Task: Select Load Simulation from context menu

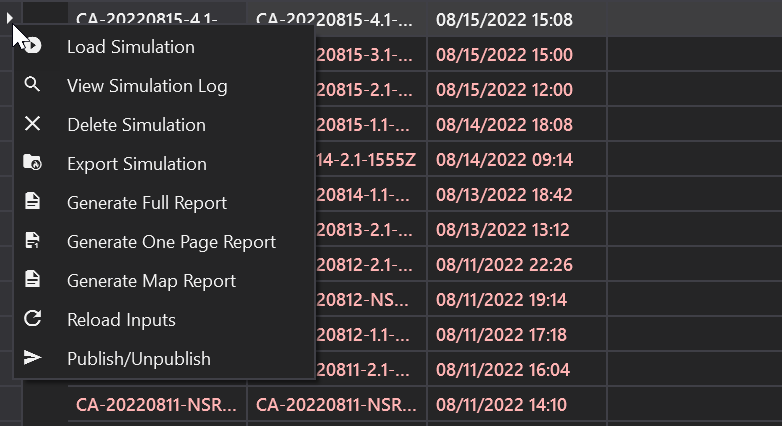Action: [x=130, y=47]
